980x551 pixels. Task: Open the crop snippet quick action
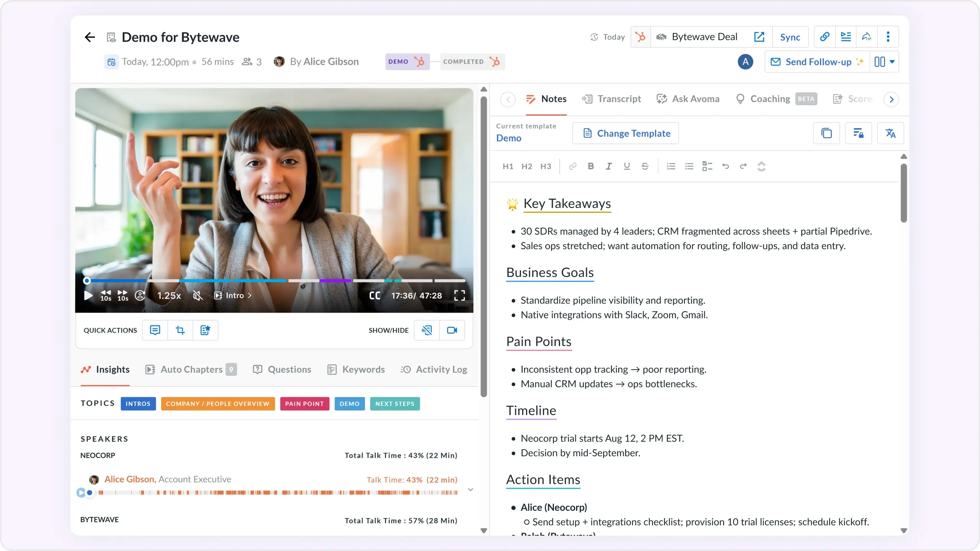[180, 330]
